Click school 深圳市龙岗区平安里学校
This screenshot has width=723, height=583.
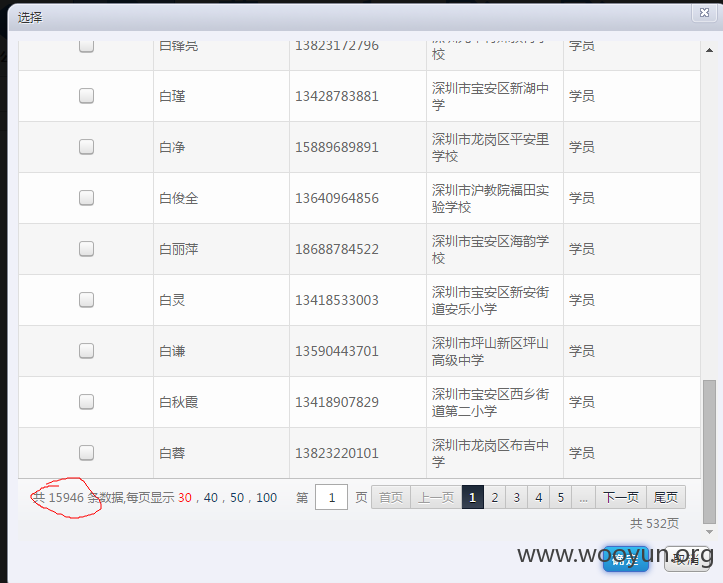coord(490,147)
